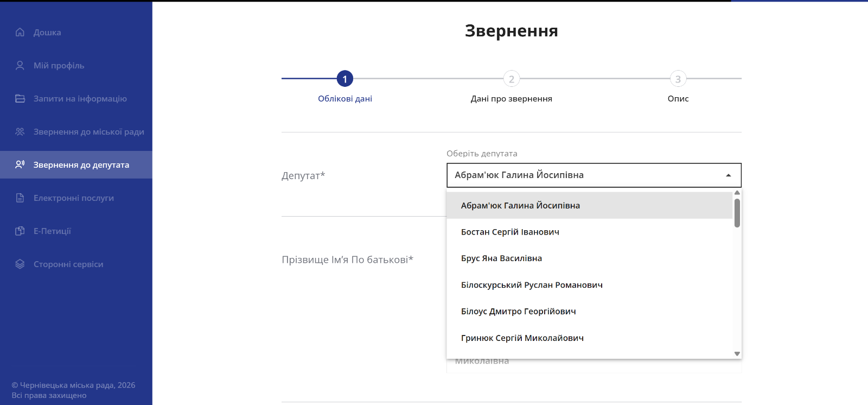Click the dropdown list scroll-down arrow
The height and width of the screenshot is (405, 868).
[x=737, y=353]
